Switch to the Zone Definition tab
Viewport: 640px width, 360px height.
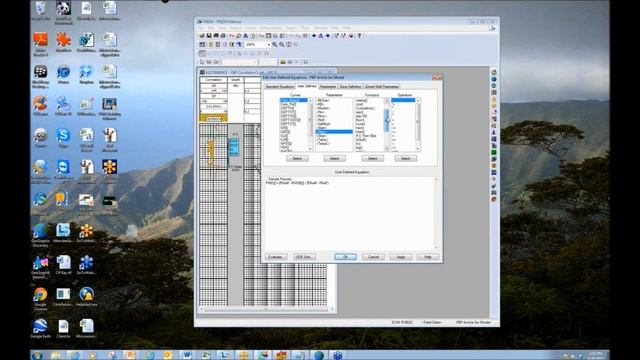point(350,87)
